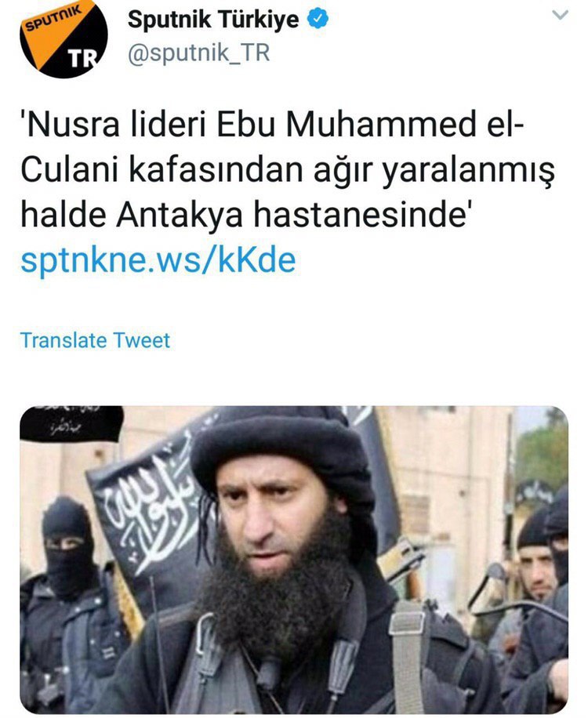Click the orange SPUTNIK label in logo
This screenshot has width=588, height=718.
53,17
